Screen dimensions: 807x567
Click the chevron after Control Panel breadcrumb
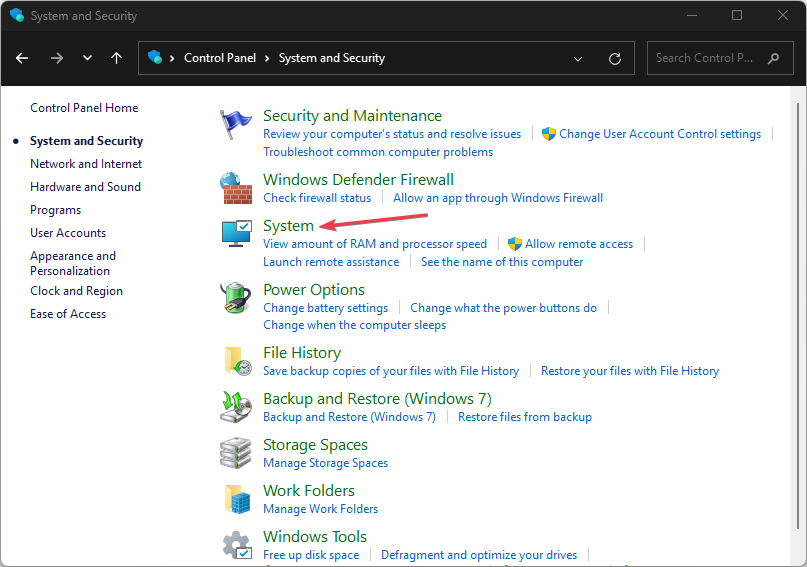pyautogui.click(x=267, y=58)
